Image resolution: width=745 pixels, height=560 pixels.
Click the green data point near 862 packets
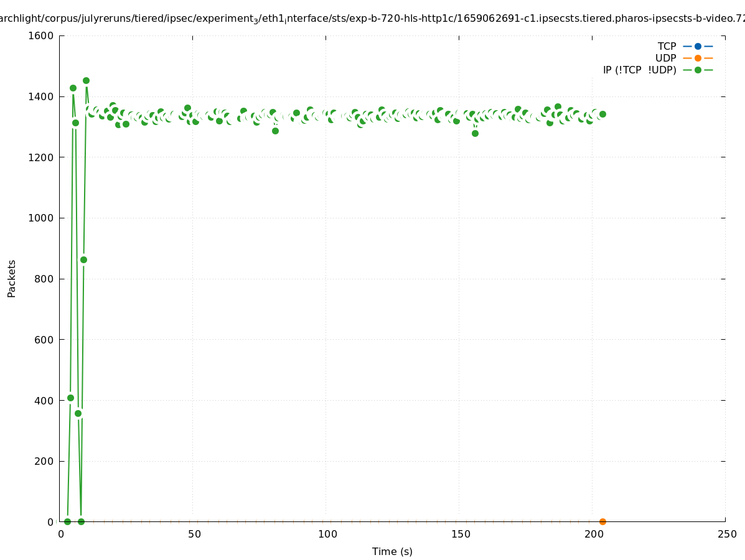coord(83,259)
